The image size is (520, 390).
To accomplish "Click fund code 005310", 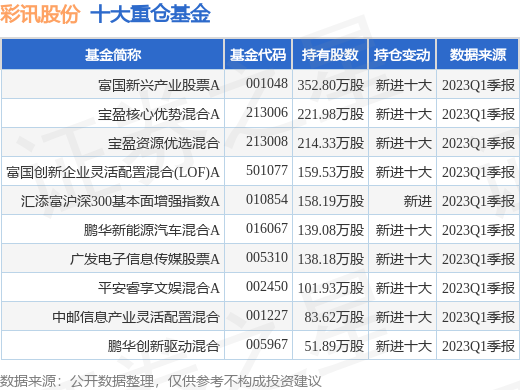I will [x=267, y=258].
